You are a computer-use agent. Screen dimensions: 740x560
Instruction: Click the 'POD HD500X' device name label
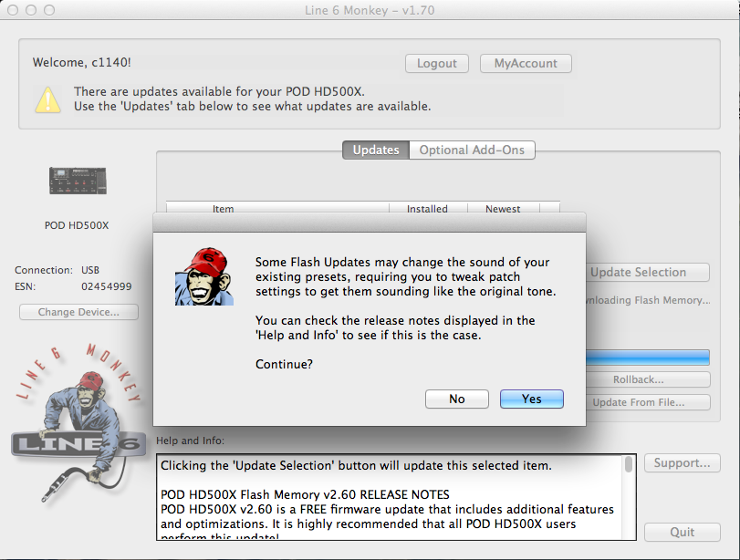[77, 225]
